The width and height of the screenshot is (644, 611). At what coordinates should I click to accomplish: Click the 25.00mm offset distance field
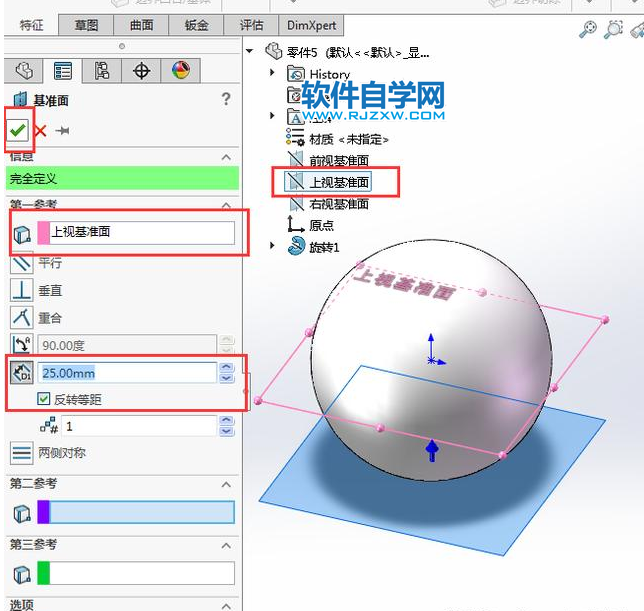127,373
